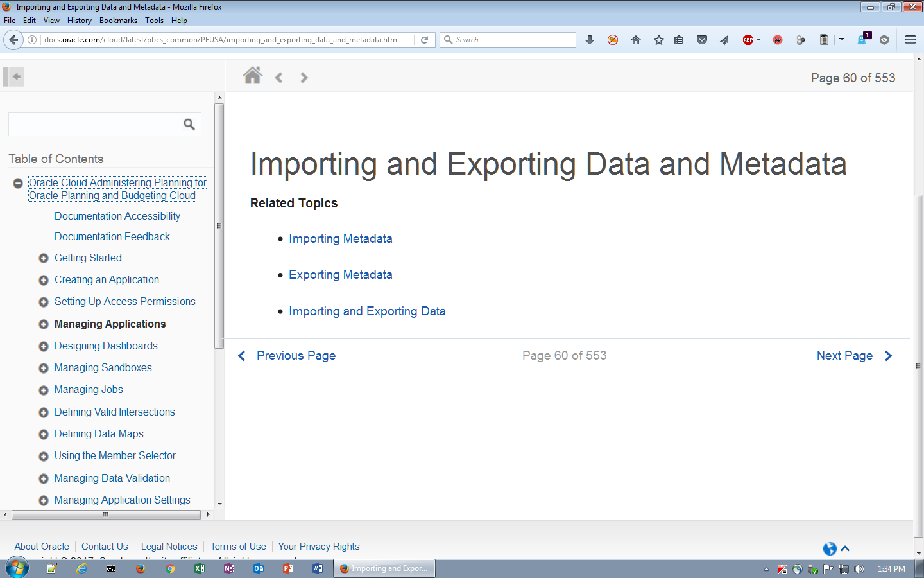Open the Documentation Feedback link
924x578 pixels.
(x=112, y=237)
